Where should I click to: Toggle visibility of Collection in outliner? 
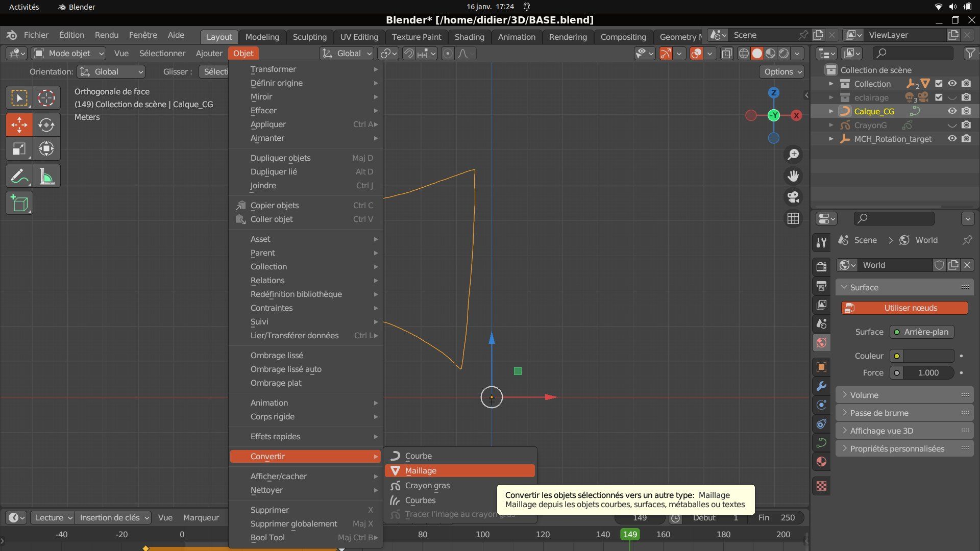click(x=952, y=84)
